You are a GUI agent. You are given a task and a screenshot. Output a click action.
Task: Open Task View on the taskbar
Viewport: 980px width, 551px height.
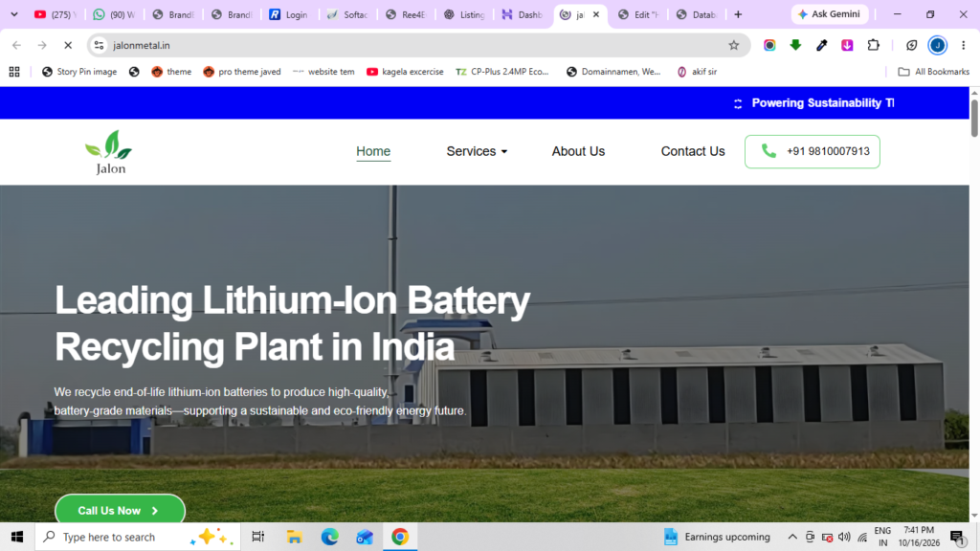[x=257, y=537]
